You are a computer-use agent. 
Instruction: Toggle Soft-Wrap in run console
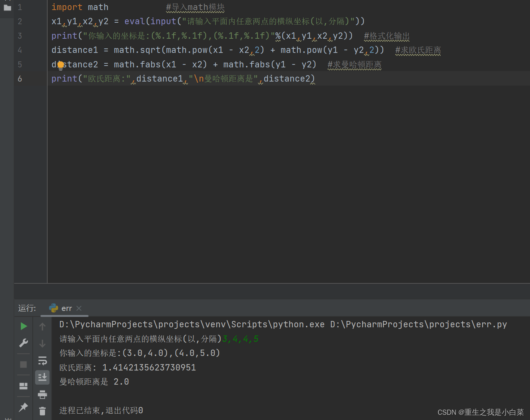point(42,360)
